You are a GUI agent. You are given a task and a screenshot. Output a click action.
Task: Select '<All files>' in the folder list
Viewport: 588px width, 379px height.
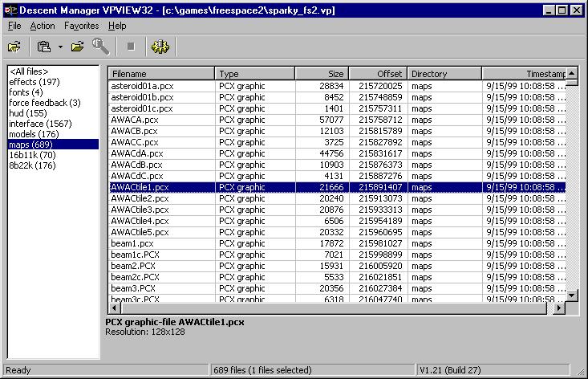click(29, 71)
